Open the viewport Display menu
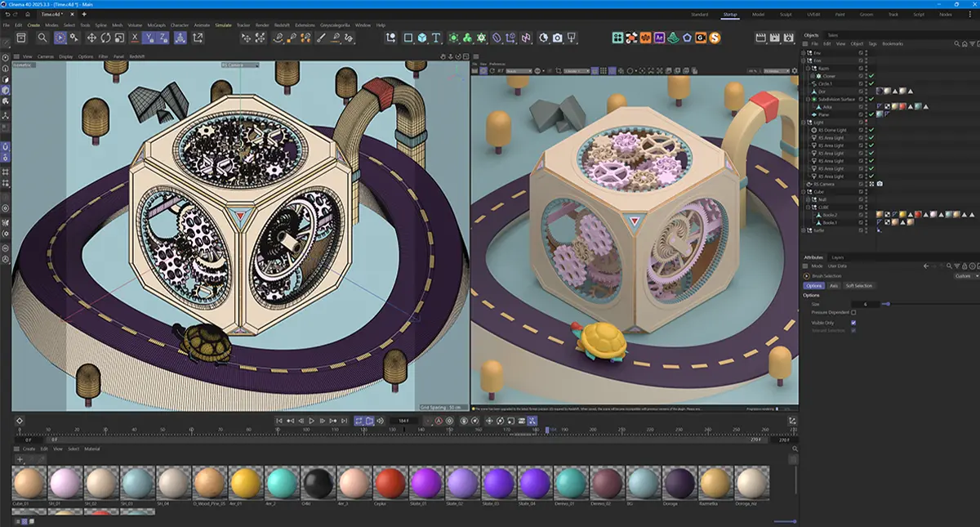980x527 pixels. (65, 56)
